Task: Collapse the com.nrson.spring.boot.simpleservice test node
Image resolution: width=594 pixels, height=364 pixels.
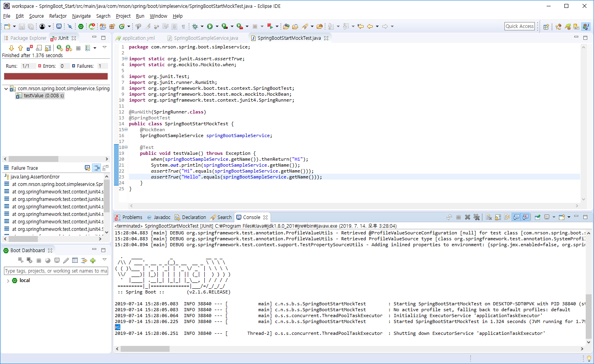Action: pos(6,89)
